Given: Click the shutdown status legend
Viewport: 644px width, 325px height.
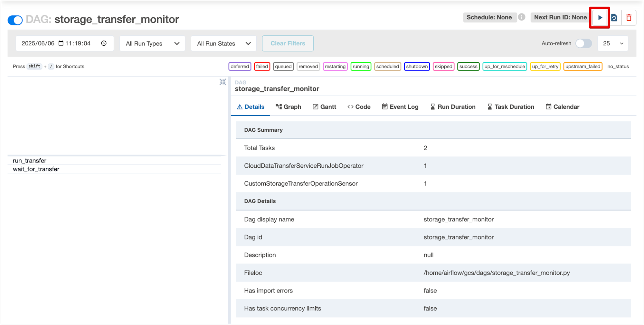Looking at the screenshot, I should 417,67.
